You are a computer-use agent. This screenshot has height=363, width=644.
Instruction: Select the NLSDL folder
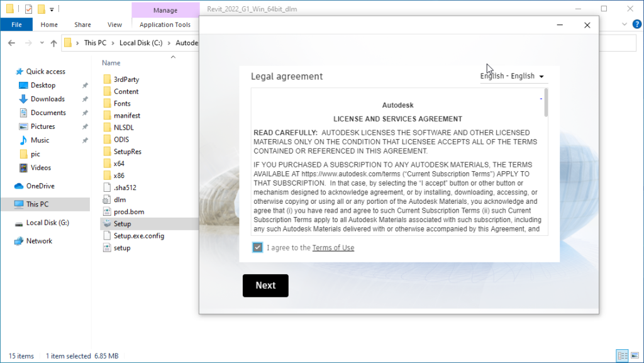click(x=124, y=127)
